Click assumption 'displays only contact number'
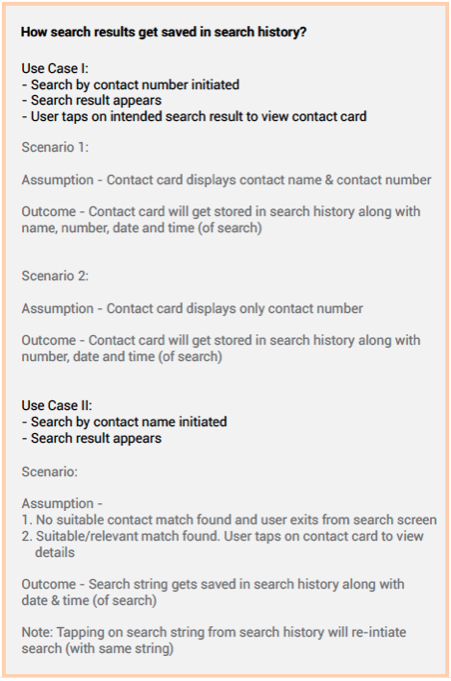 pyautogui.click(x=192, y=308)
